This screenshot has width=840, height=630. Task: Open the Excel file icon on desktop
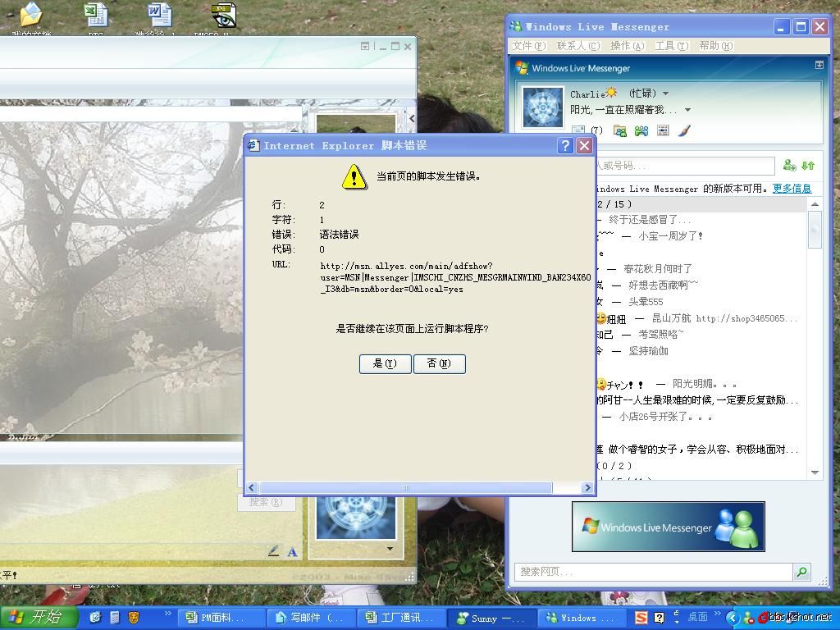[x=96, y=16]
